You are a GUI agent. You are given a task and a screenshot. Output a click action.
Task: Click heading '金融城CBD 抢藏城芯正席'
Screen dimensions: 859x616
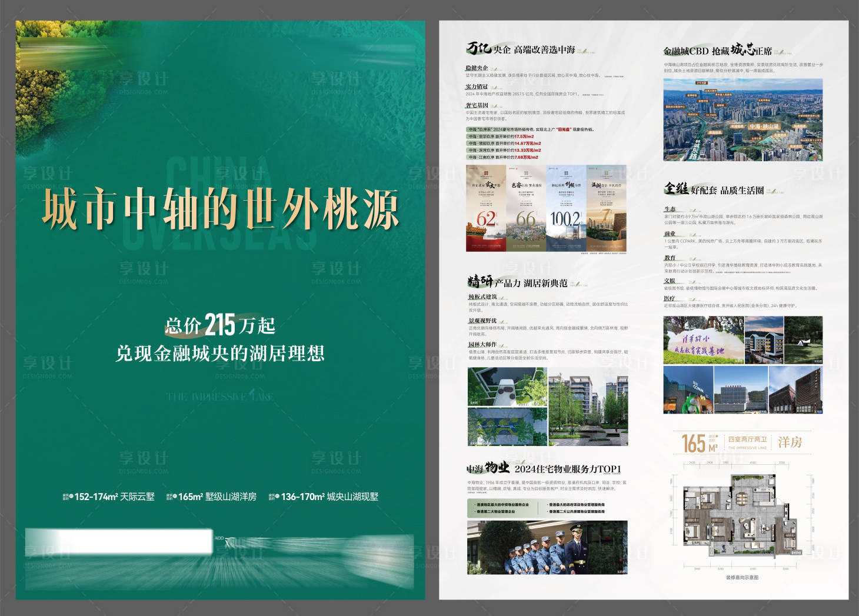pos(718,50)
